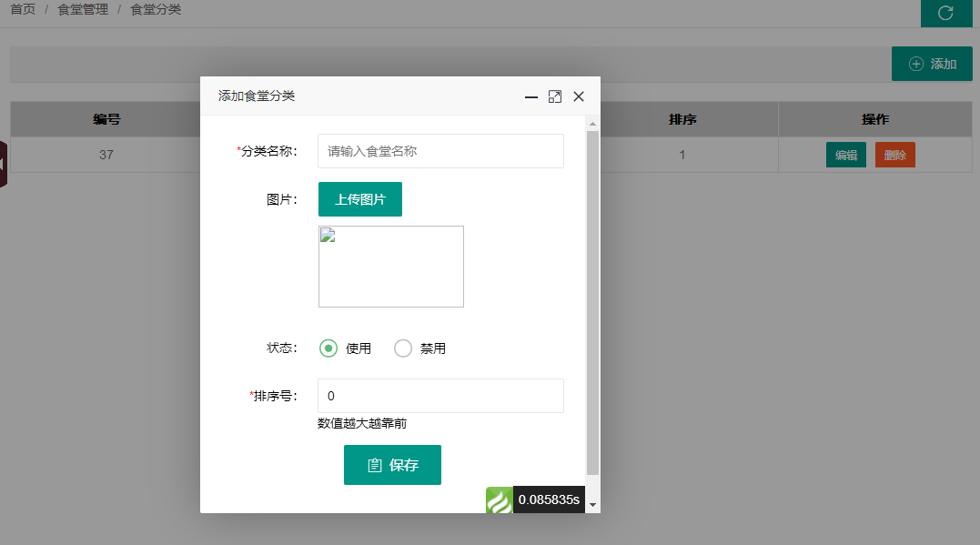This screenshot has height=545, width=980.
Task: Click the 分类名称 input field
Action: coord(440,151)
